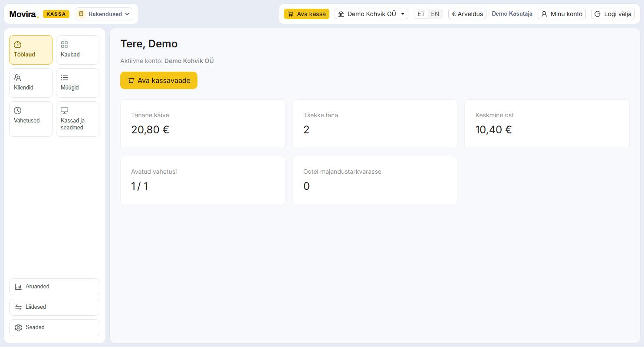This screenshot has height=347, width=644.
Task: Open the Vahetused shifts tile
Action: (x=31, y=119)
